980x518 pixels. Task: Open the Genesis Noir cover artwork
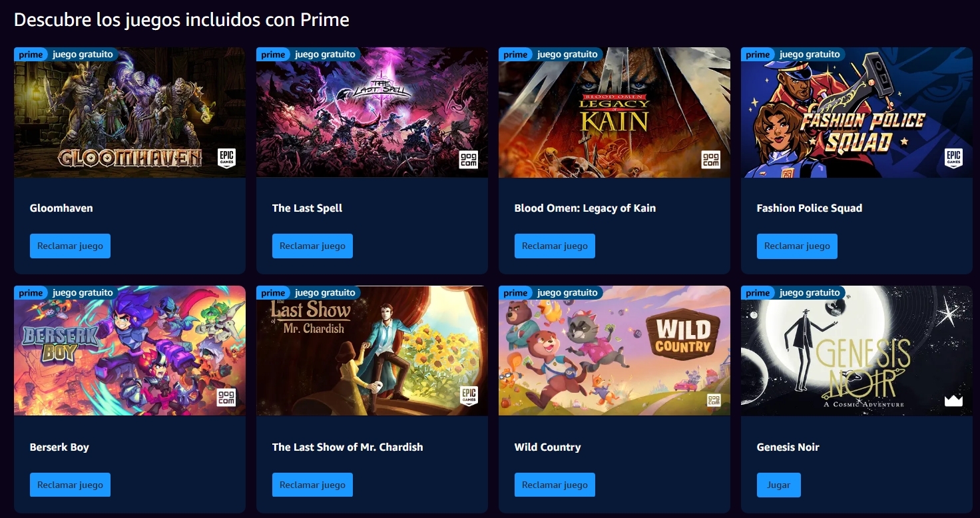pos(857,351)
